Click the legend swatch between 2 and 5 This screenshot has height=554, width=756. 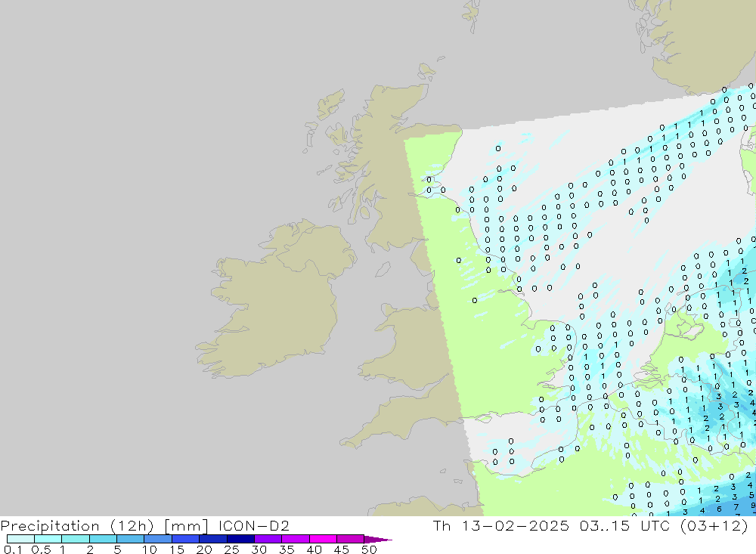click(x=103, y=539)
